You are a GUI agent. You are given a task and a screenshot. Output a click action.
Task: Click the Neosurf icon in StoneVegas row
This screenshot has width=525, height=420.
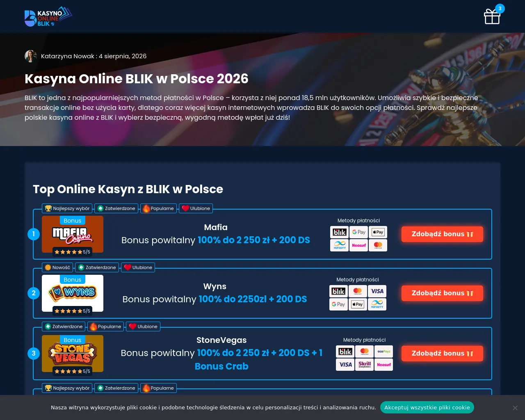pyautogui.click(x=384, y=365)
